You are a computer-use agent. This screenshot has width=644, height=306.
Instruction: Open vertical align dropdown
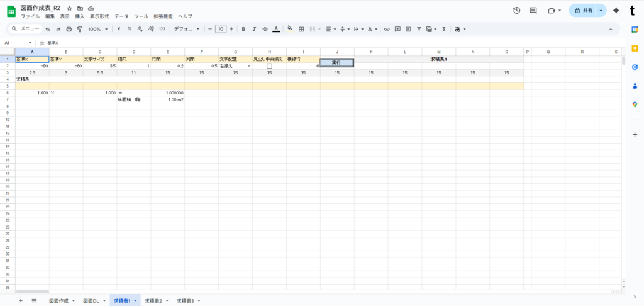pos(345,29)
